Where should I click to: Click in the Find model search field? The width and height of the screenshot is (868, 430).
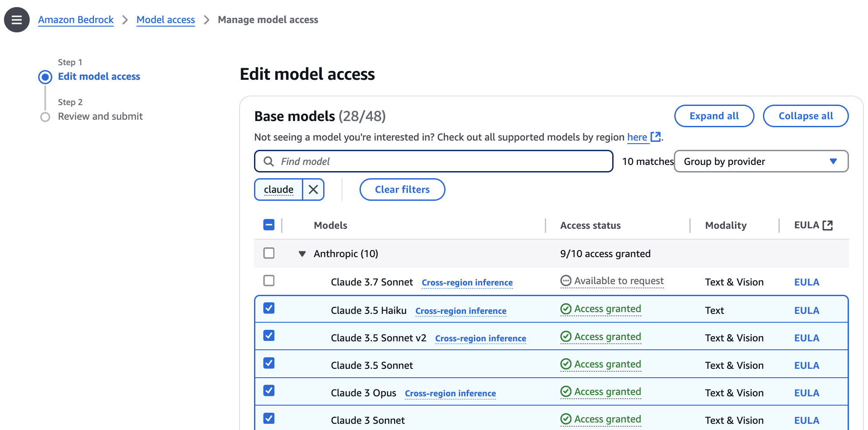[x=434, y=161]
